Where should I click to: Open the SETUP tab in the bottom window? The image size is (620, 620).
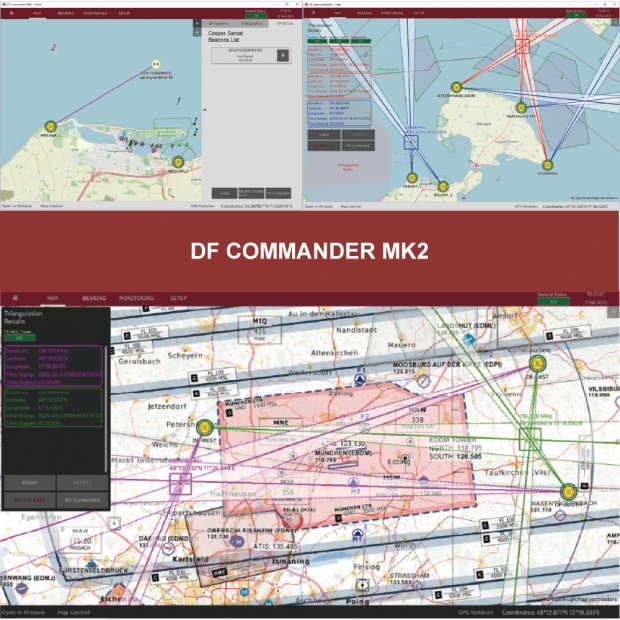[x=178, y=298]
